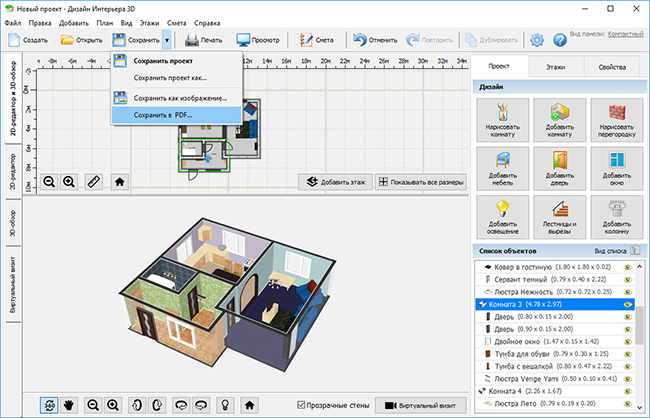The width and height of the screenshot is (650, 418).
Task: Click the Сохранить floppy disk button
Action: [136, 40]
